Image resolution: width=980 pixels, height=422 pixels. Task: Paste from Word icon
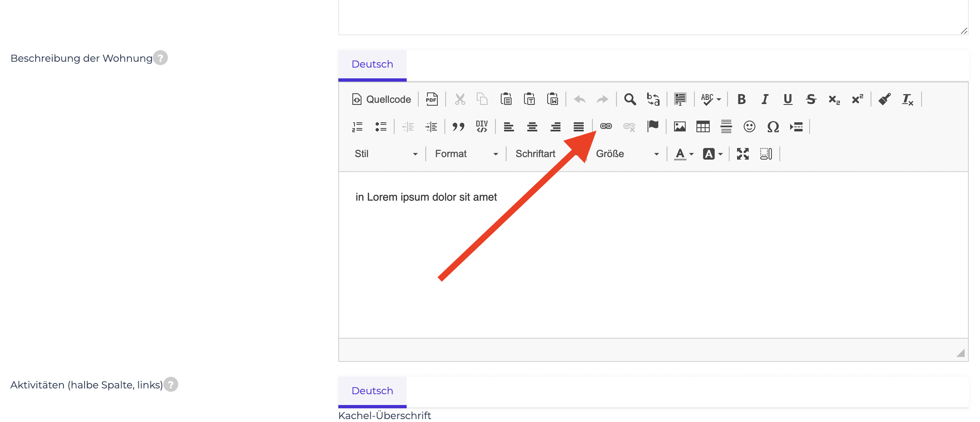coord(553,99)
